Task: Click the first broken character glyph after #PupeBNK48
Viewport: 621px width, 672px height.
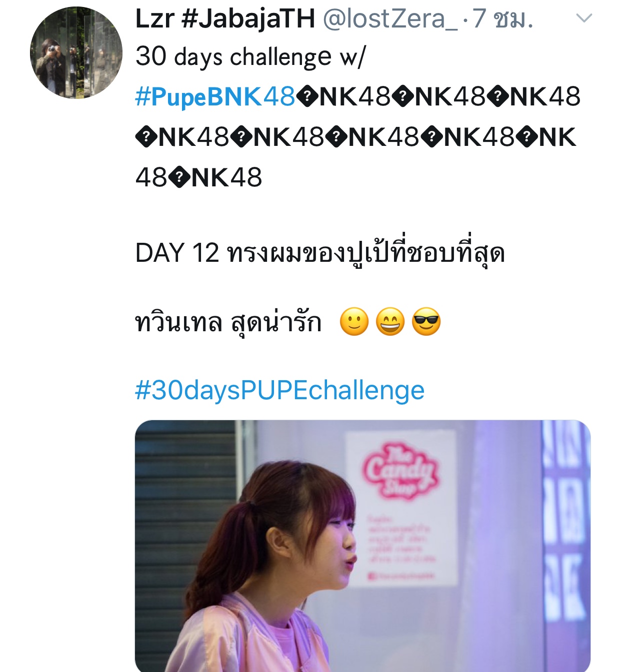Action: point(307,97)
